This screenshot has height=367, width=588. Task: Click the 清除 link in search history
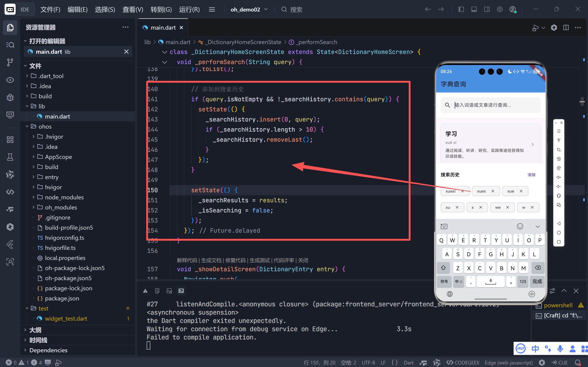[x=531, y=175]
